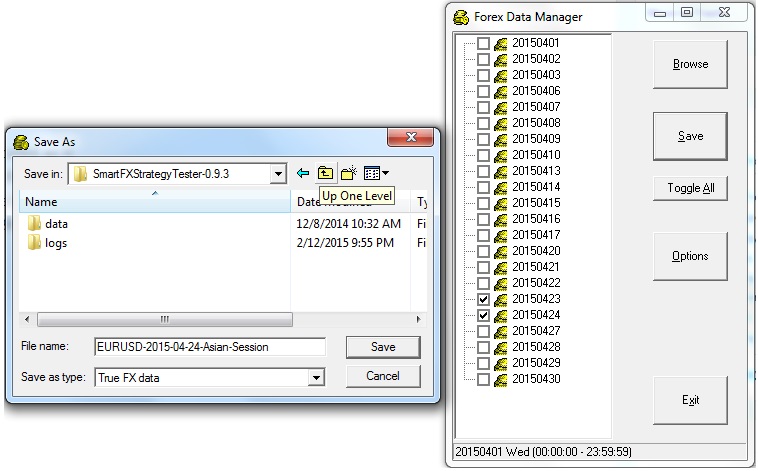Minimize the Forex Data Manager window
Viewport: 758px width, 471px height.
click(660, 12)
